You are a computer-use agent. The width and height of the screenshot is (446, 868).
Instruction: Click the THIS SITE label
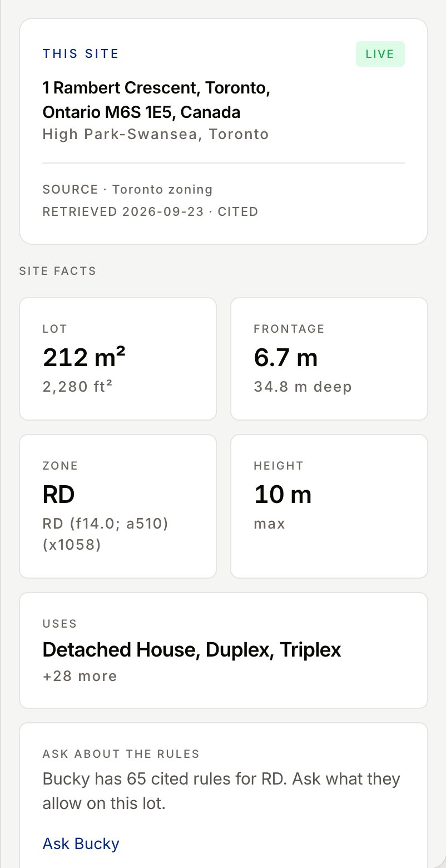[81, 54]
